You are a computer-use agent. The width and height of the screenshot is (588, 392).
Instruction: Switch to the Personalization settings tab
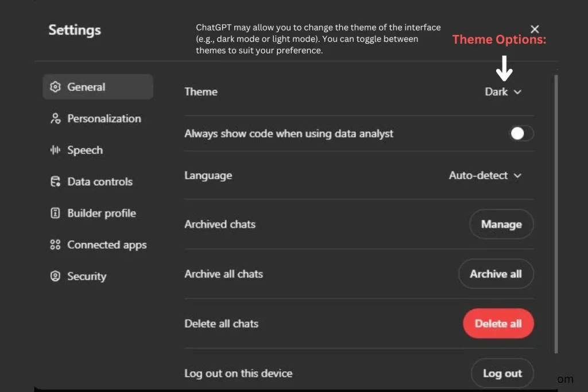104,119
